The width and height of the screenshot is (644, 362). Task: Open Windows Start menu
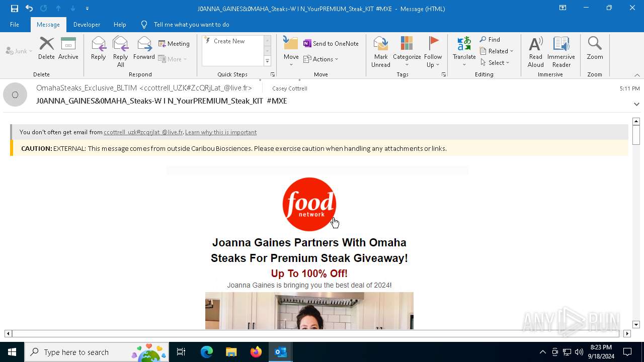(12, 352)
